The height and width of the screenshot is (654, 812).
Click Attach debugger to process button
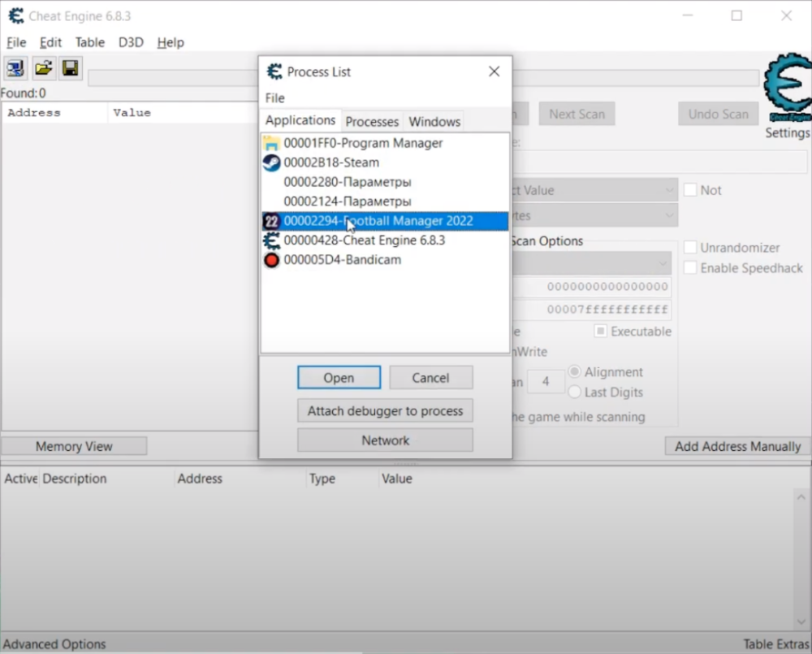point(385,411)
